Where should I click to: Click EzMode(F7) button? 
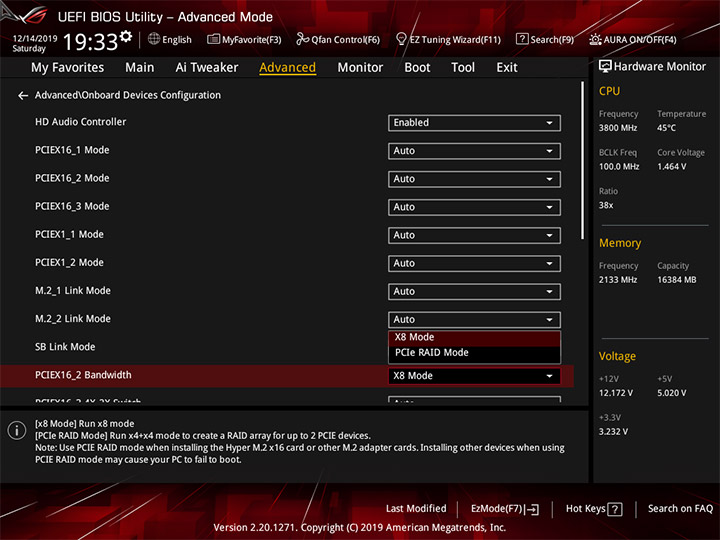[505, 509]
